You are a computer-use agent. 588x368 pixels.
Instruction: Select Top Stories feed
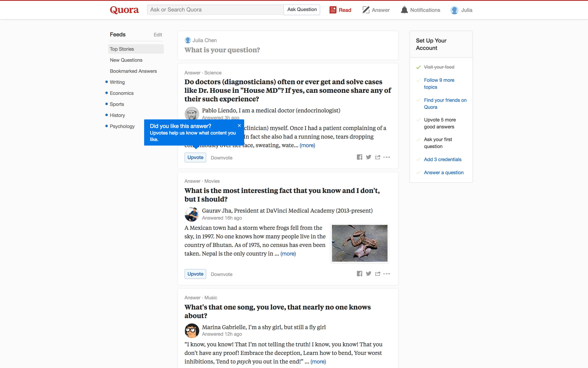tap(136, 49)
